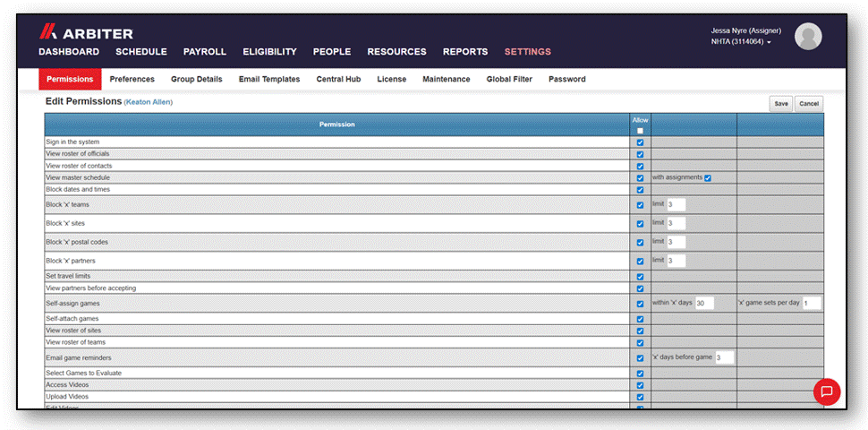Open the red chat support bubble
This screenshot has height=430, width=868.
827,391
